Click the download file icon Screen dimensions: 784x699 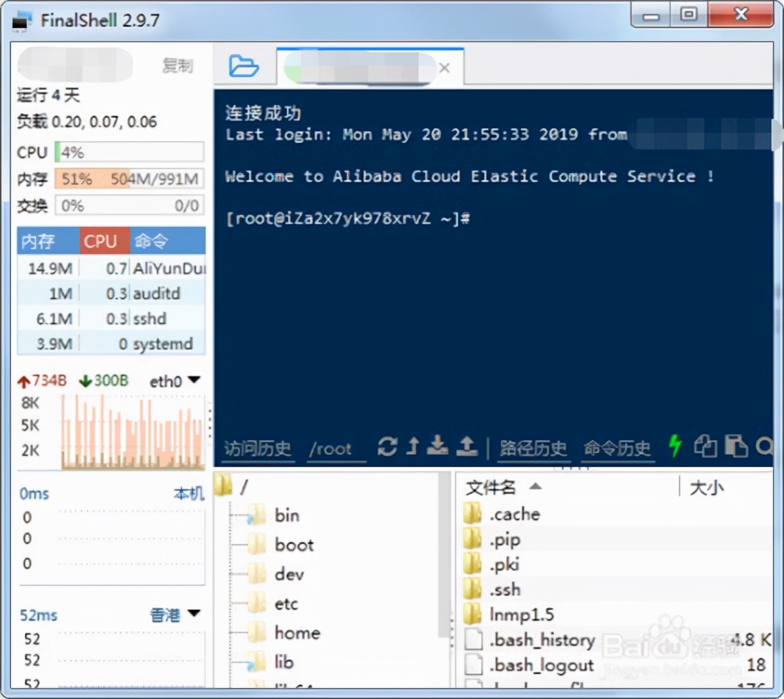pyautogui.click(x=437, y=447)
